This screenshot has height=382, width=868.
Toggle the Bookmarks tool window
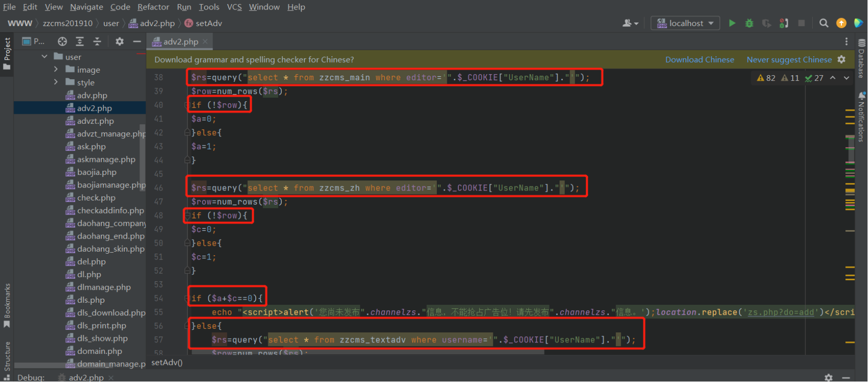(7, 305)
